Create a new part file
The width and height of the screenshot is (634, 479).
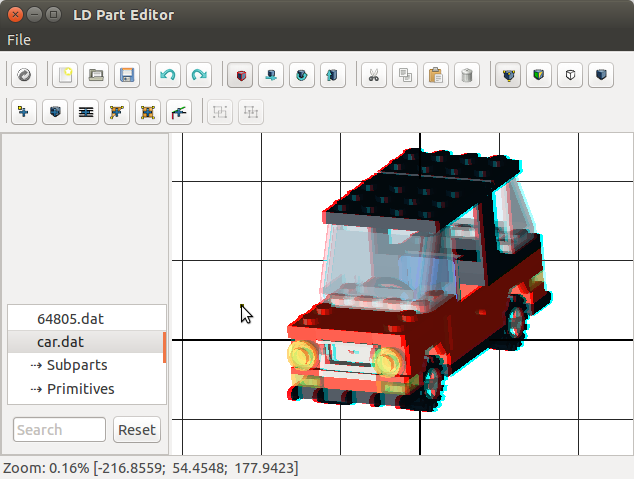[x=65, y=75]
